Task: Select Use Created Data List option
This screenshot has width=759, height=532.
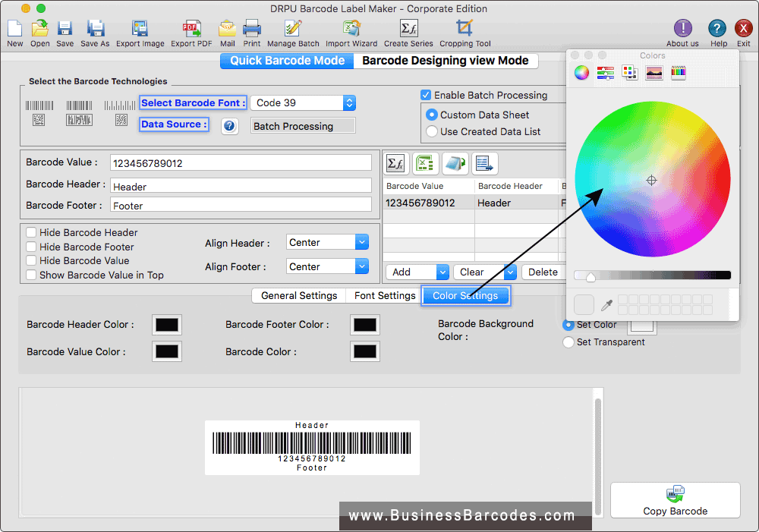Action: (x=431, y=131)
